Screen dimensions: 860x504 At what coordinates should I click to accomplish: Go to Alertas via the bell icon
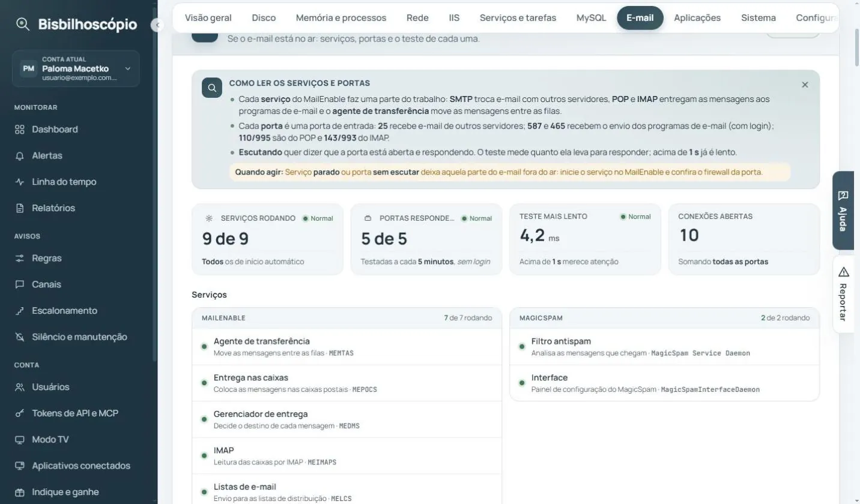20,156
